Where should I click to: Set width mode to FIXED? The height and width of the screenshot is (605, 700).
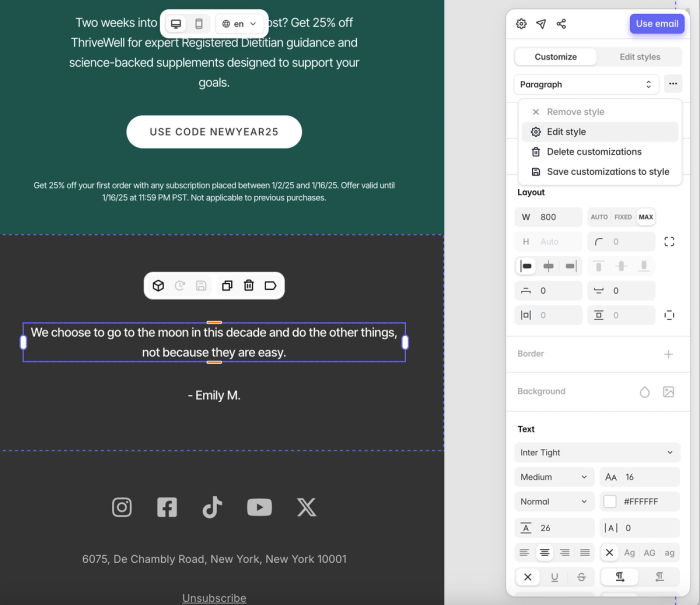623,217
